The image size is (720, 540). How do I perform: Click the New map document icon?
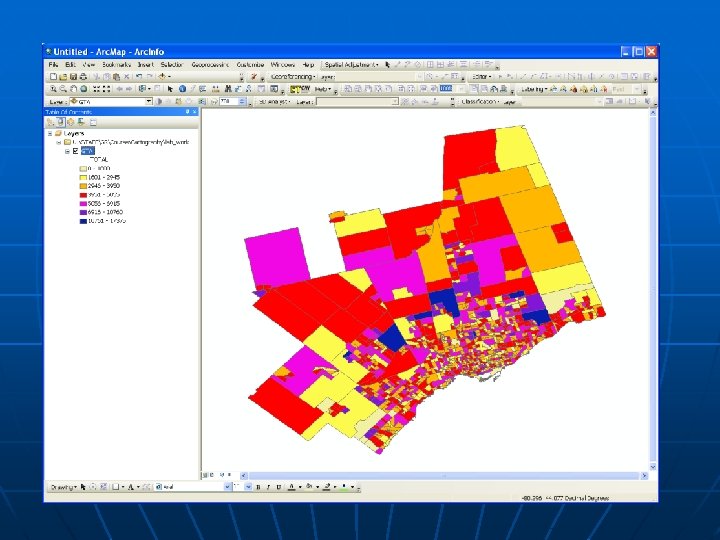[x=52, y=76]
